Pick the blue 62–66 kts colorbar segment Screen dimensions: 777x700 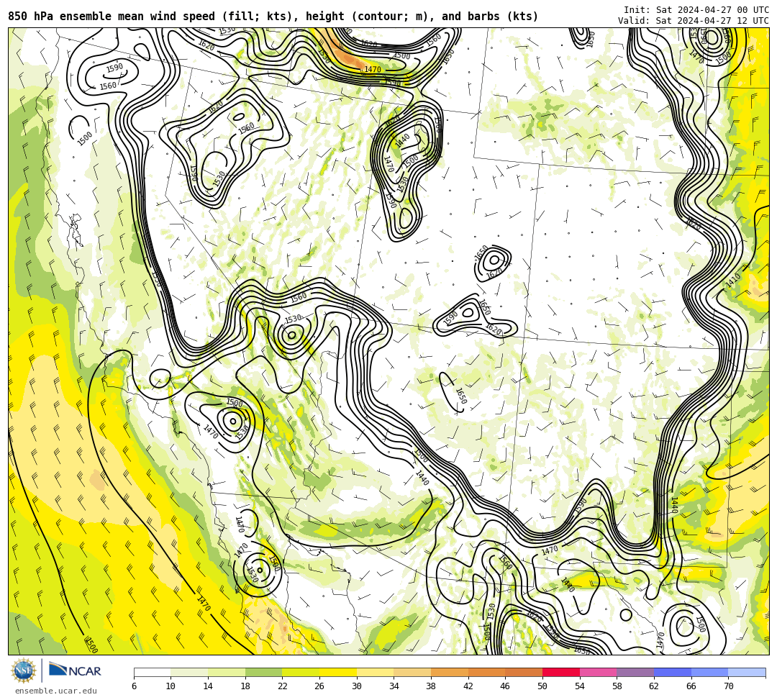click(x=673, y=672)
